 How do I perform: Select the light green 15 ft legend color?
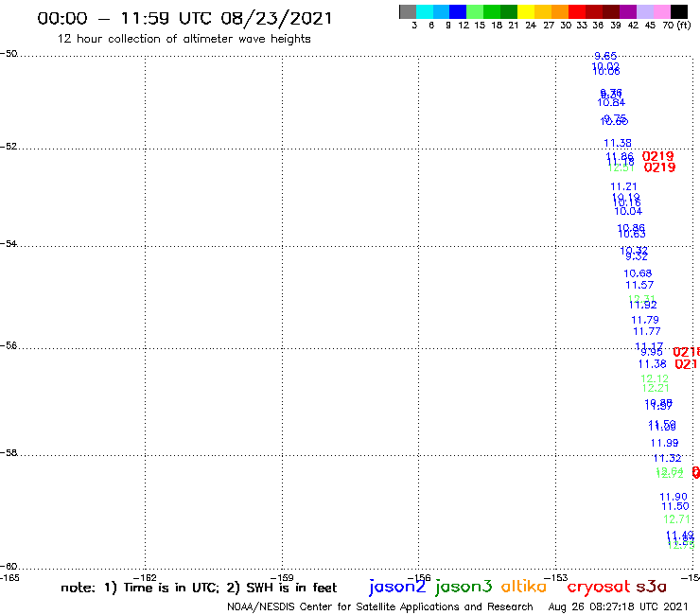(475, 11)
